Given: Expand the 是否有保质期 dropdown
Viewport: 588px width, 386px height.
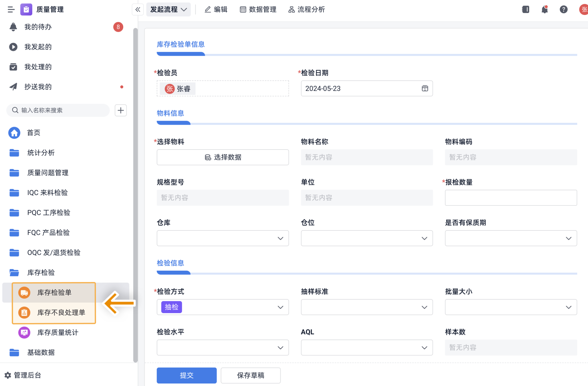Looking at the screenshot, I should coord(511,238).
